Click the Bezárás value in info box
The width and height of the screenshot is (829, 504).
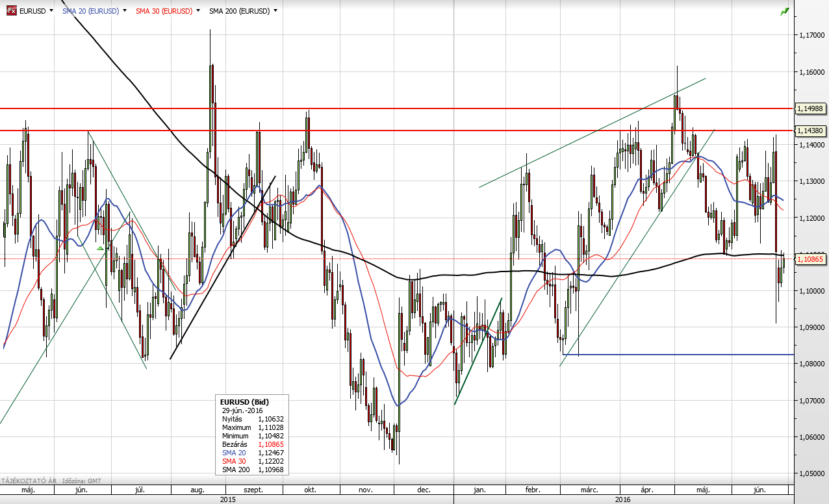click(x=271, y=444)
